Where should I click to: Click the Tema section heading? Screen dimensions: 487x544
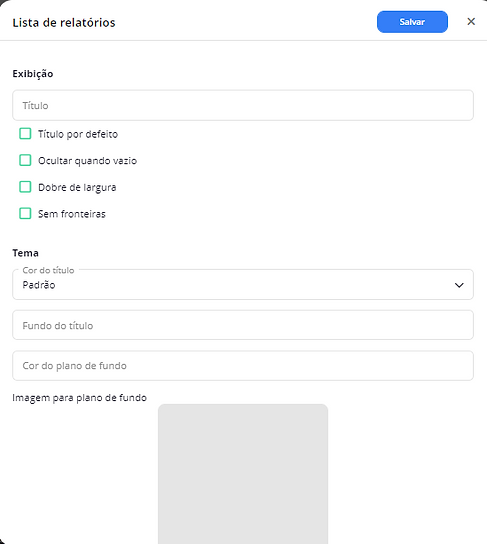(x=25, y=253)
